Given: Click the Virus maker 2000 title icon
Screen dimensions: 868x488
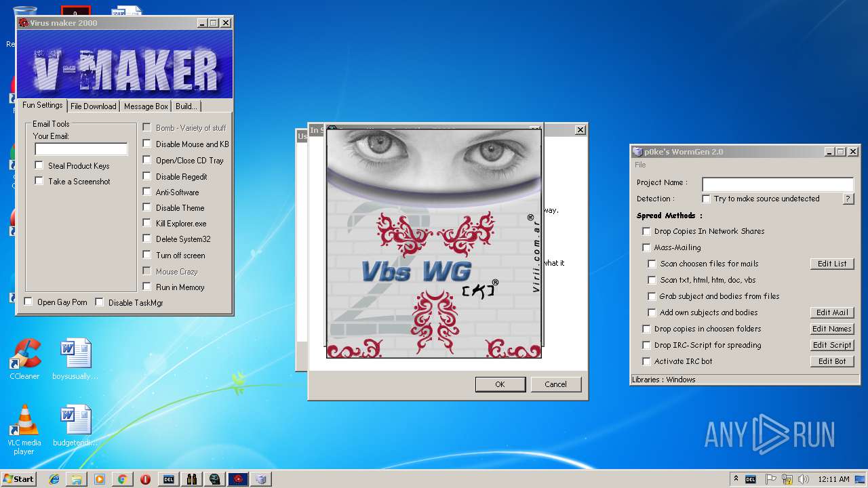Looking at the screenshot, I should (24, 22).
